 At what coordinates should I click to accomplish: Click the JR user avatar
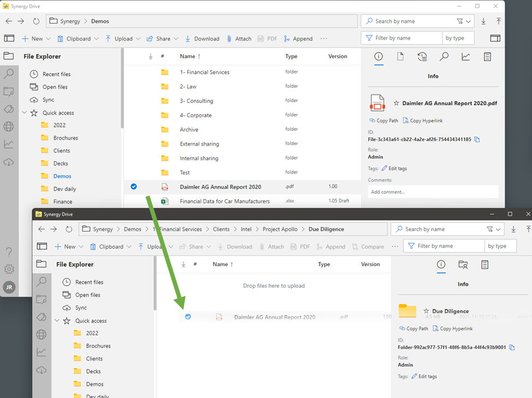[x=9, y=287]
